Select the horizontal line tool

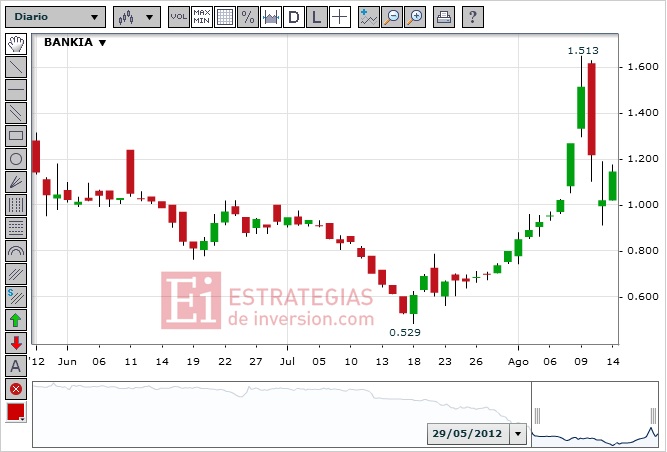coord(16,90)
